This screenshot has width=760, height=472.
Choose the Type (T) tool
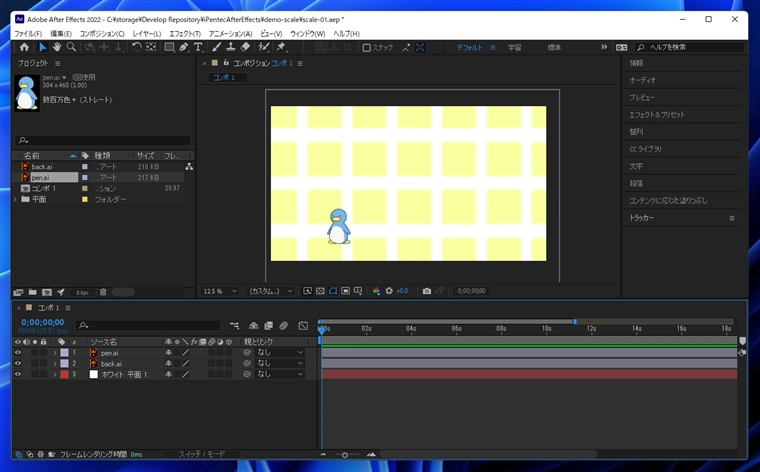(198, 47)
